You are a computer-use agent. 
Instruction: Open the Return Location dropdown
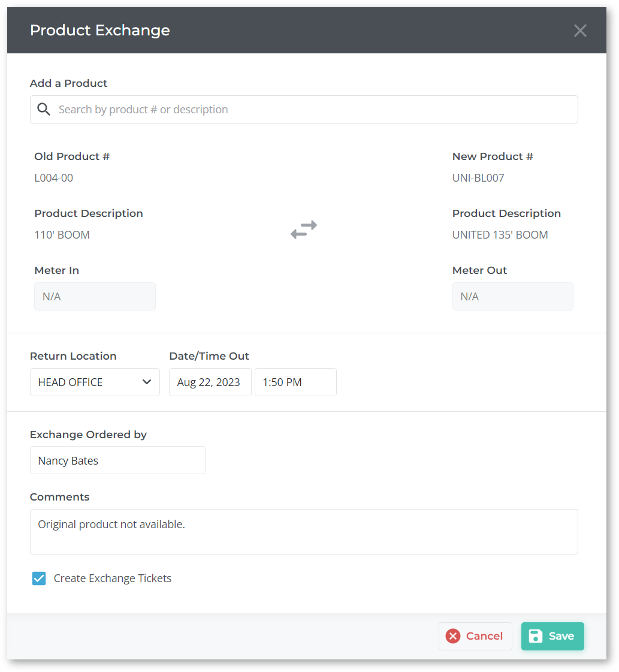pos(95,382)
